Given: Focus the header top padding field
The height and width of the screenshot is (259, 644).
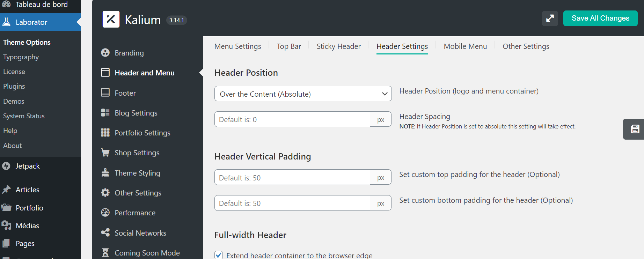Looking at the screenshot, I should (292, 178).
